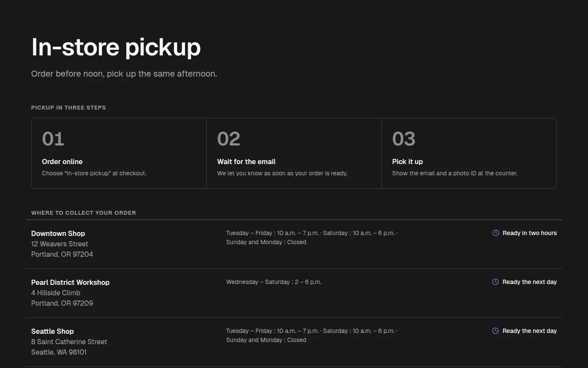
Task: Click "Sunday and Monday : Closed" in Seattle Shop row
Action: point(266,340)
